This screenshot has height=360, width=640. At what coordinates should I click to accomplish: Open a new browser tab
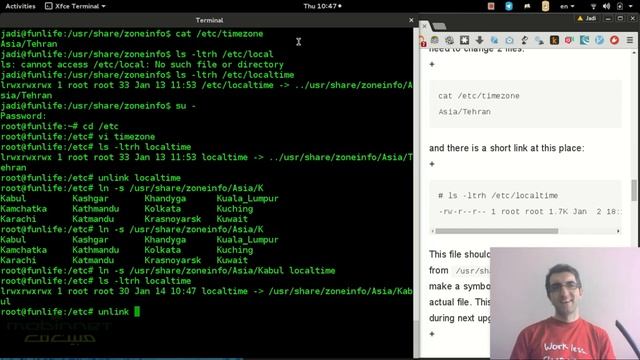439,27
